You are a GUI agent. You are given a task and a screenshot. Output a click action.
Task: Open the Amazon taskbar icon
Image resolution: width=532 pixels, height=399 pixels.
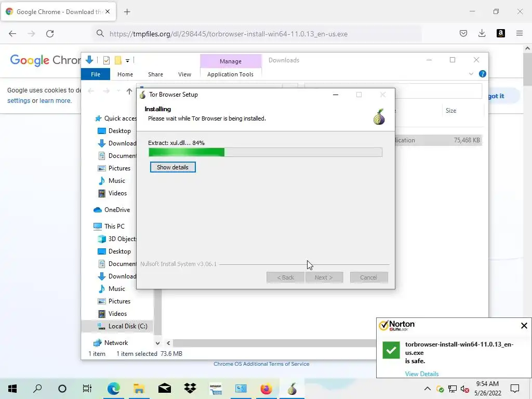click(x=216, y=389)
